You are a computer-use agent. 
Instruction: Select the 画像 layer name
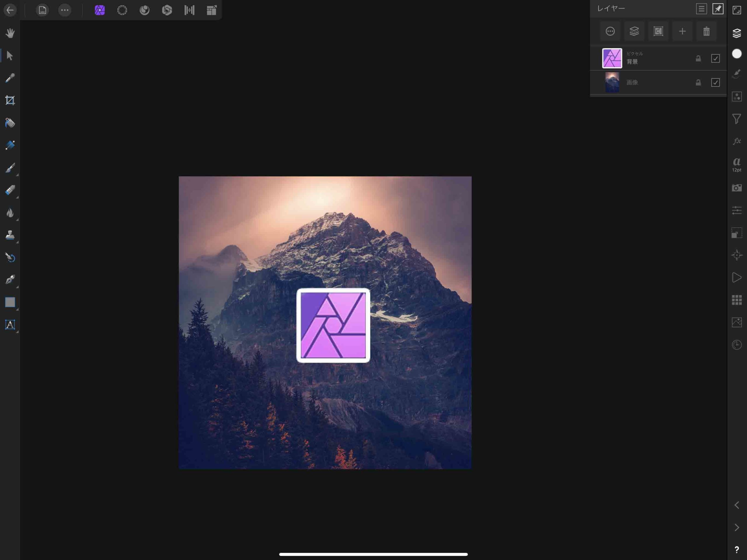coord(632,82)
